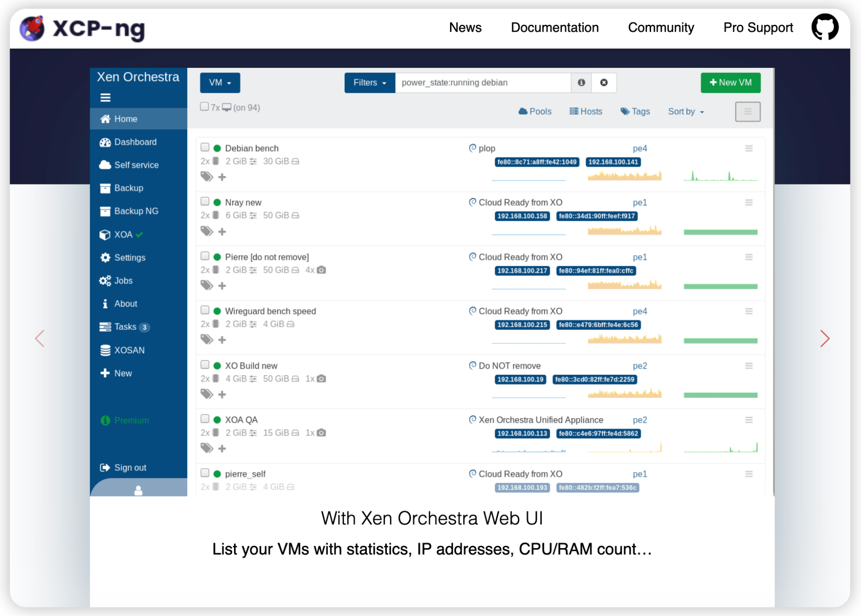Click host link pe4 on Debian bench
Image resolution: width=861 pixels, height=616 pixels.
(x=639, y=148)
